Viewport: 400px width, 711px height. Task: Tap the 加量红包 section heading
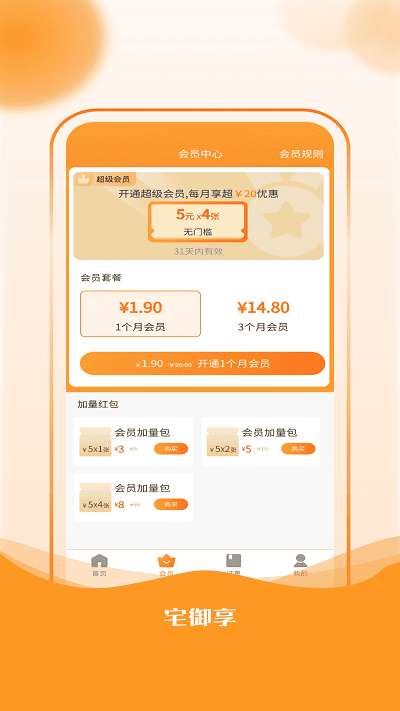[98, 404]
